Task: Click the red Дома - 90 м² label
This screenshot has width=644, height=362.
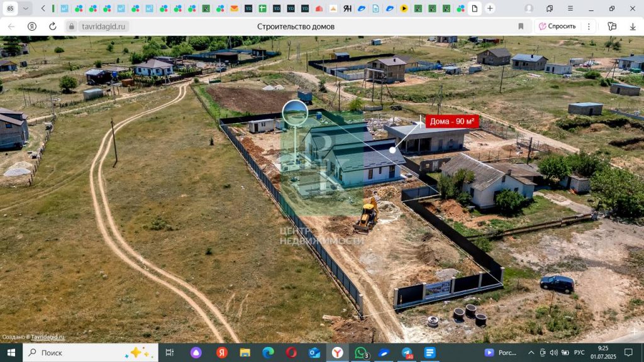Action: pos(452,121)
